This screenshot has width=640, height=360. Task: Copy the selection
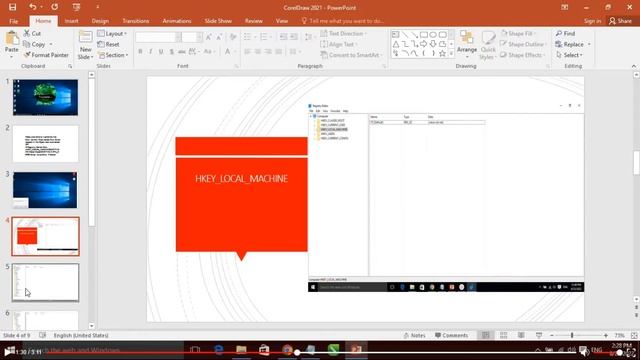point(34,44)
